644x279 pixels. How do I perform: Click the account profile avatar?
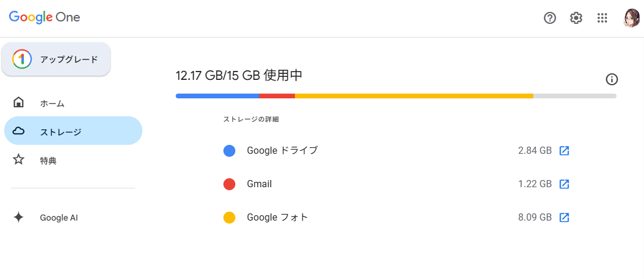click(631, 18)
